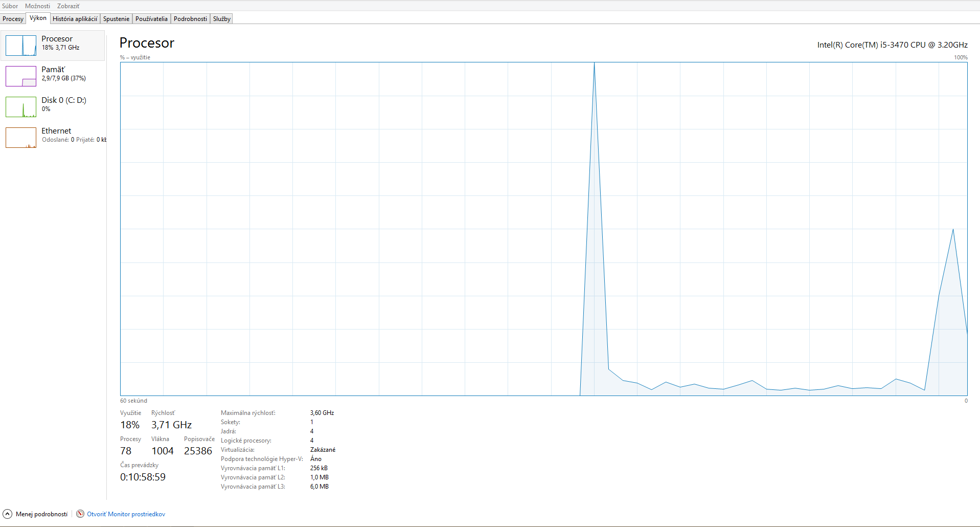Click the Procesor heading
This screenshot has height=527, width=980.
(147, 43)
